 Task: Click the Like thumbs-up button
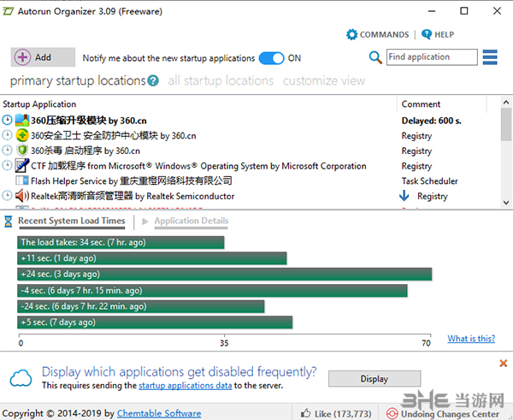[x=336, y=413]
